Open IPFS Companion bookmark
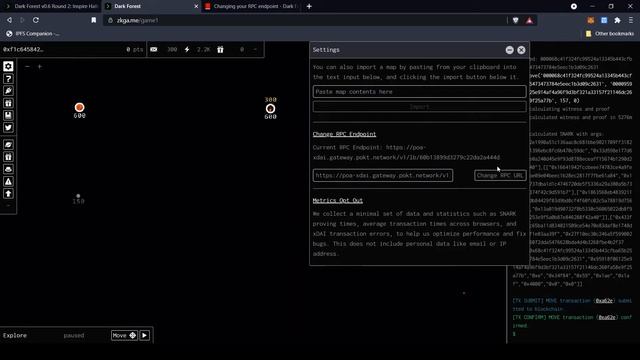This screenshot has width=640, height=360. pos(33,33)
